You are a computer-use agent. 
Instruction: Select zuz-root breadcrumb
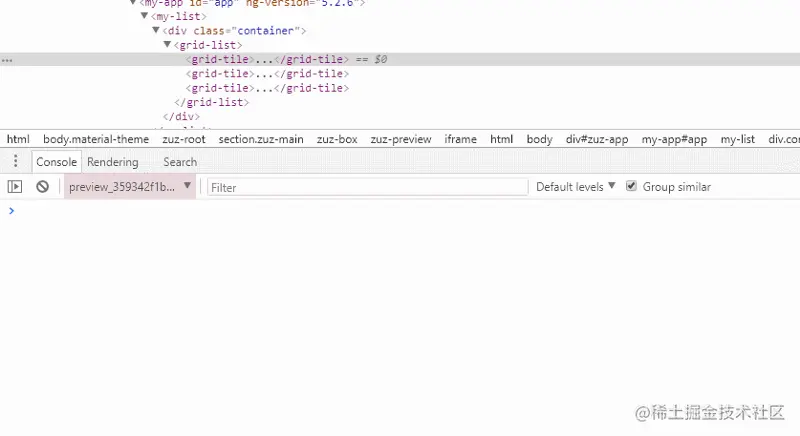pyautogui.click(x=184, y=139)
